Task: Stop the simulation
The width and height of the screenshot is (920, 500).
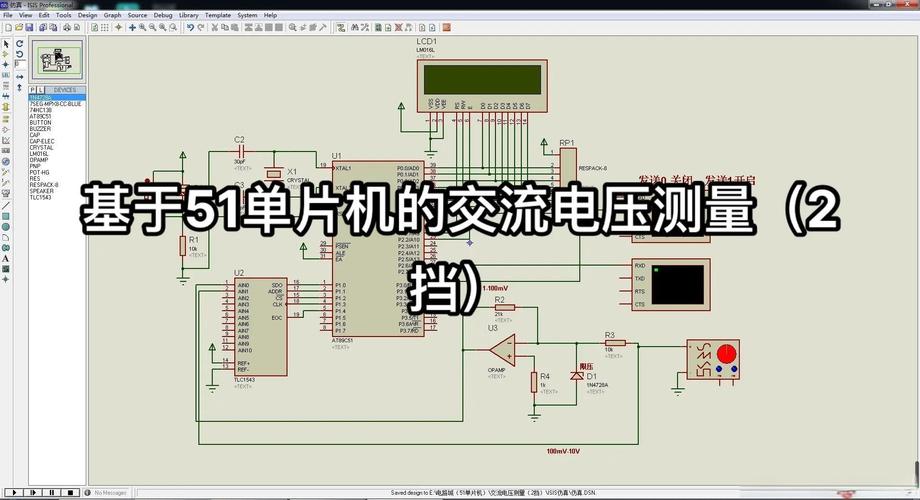Action: [70, 493]
